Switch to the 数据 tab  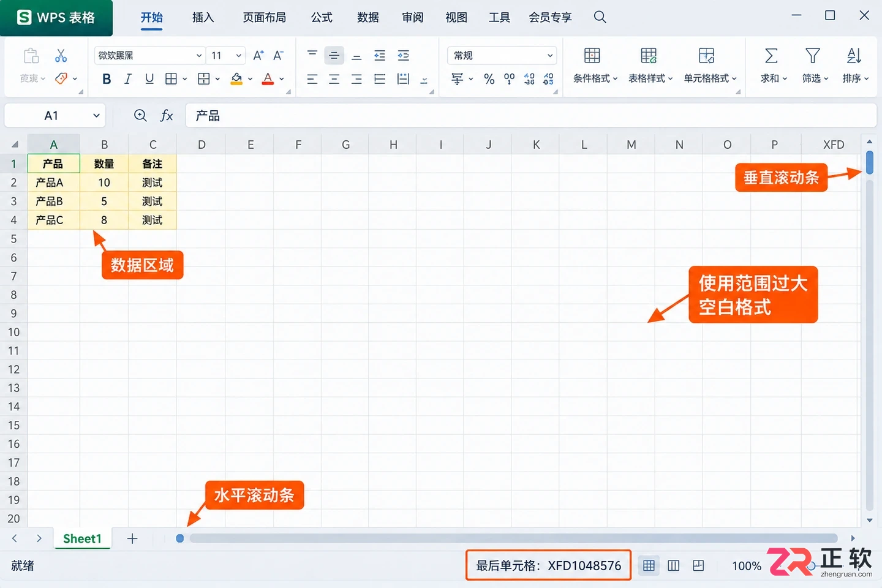click(368, 17)
